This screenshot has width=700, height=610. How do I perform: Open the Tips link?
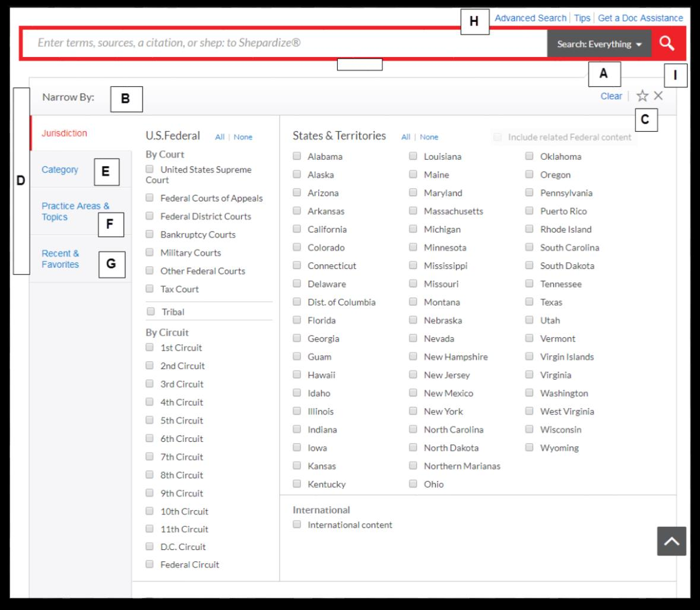pyautogui.click(x=582, y=18)
